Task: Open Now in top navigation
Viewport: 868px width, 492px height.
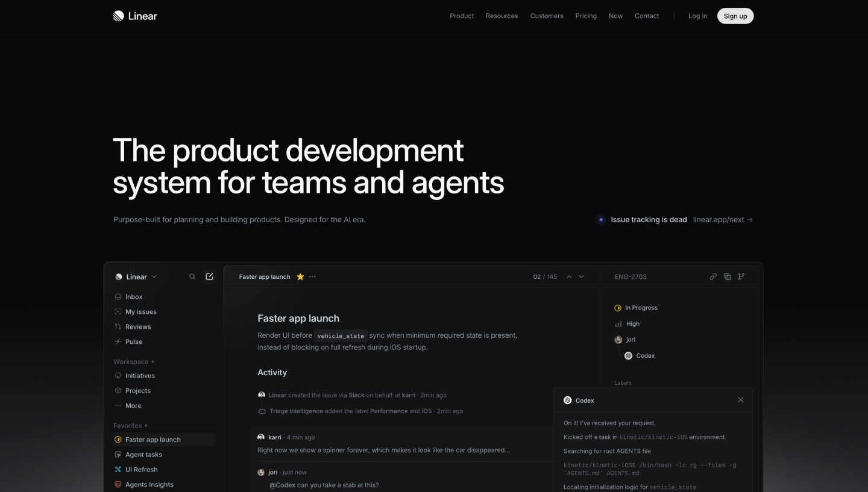Action: tap(615, 16)
